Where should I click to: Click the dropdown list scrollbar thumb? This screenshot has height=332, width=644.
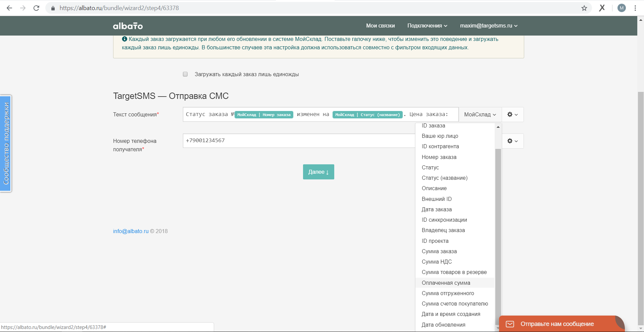498,236
